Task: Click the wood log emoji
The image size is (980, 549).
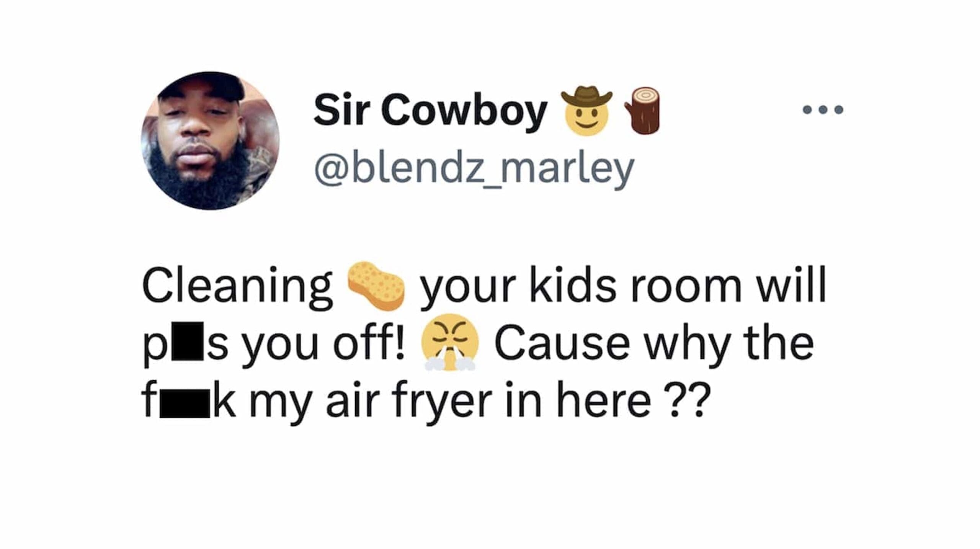Action: pos(643,111)
